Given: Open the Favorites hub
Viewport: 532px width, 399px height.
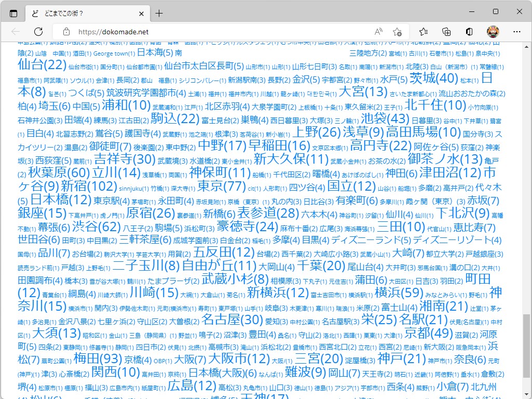Looking at the screenshot, I should tap(424, 31).
